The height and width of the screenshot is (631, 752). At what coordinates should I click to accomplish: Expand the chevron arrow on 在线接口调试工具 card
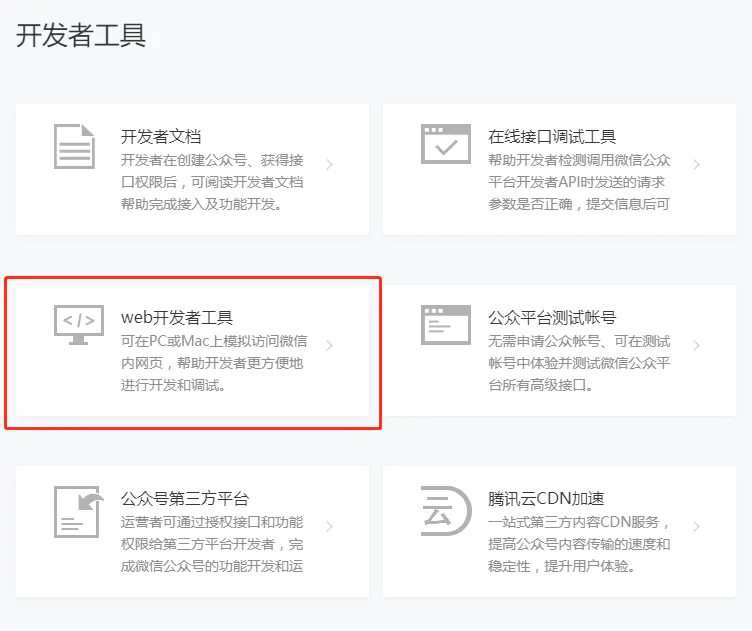pos(696,164)
